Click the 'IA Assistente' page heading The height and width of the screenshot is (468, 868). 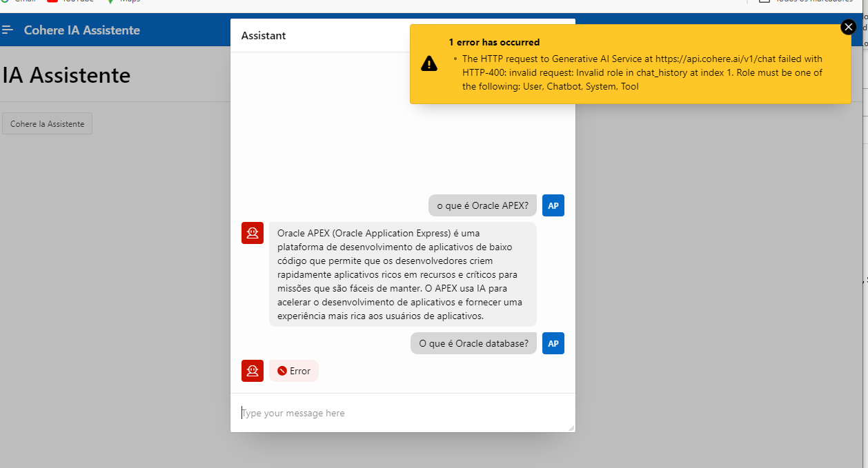[66, 74]
